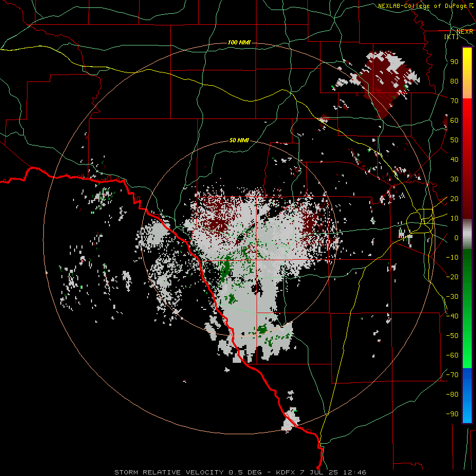The image size is (476, 476).
Task: Click the 30 value on the velocity scale
Action: (x=454, y=179)
